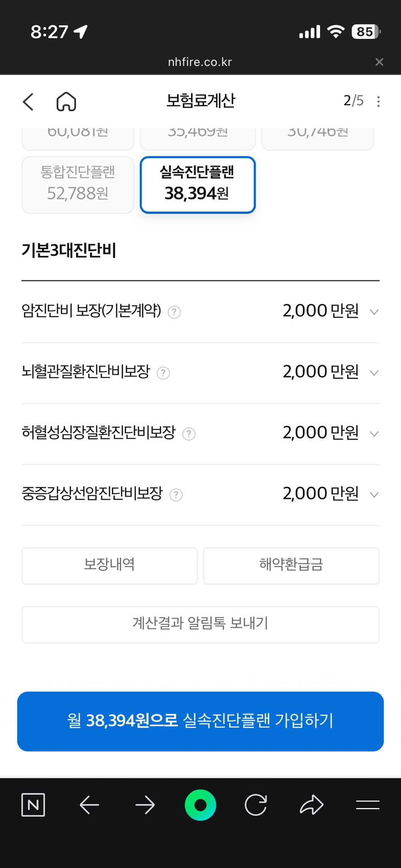
Task: Tap 실속진단플랜 가입하기 blue button
Action: click(200, 721)
